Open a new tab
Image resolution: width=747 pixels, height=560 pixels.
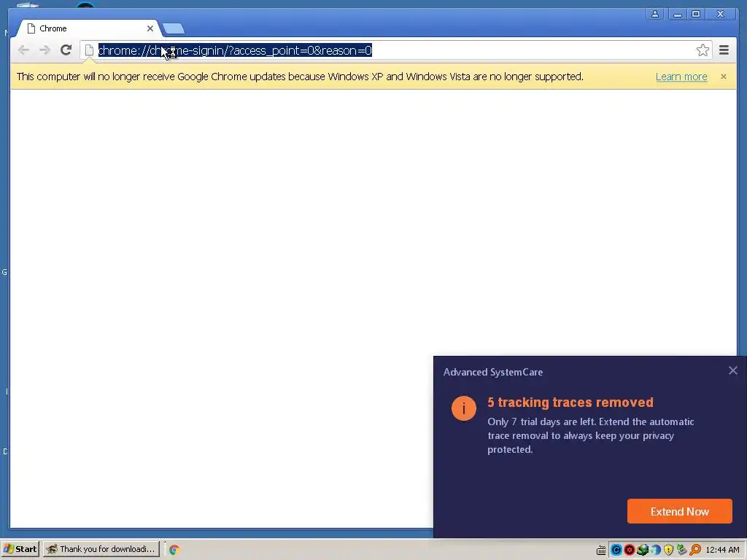[x=174, y=29]
